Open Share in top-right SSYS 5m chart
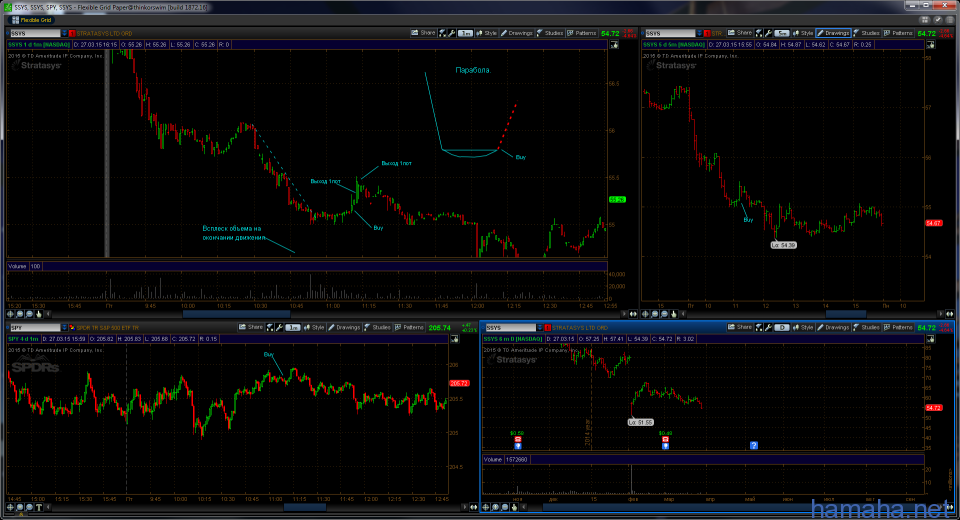Image resolution: width=960 pixels, height=520 pixels. pyautogui.click(x=740, y=33)
